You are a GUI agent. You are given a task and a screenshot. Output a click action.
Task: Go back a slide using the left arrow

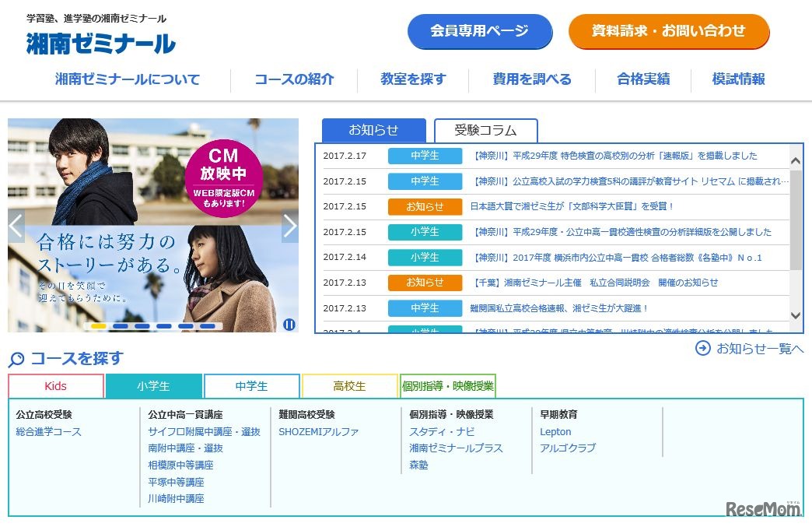(x=15, y=226)
